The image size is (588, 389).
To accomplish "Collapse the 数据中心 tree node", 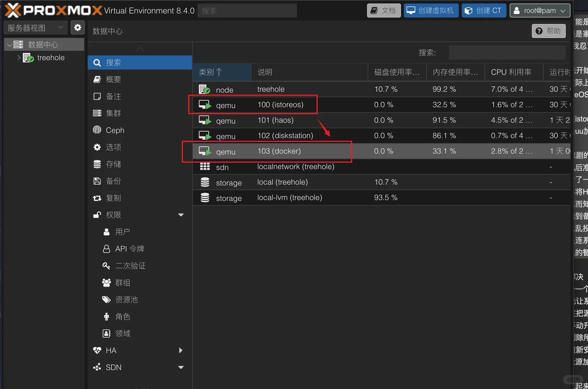I will coord(9,45).
